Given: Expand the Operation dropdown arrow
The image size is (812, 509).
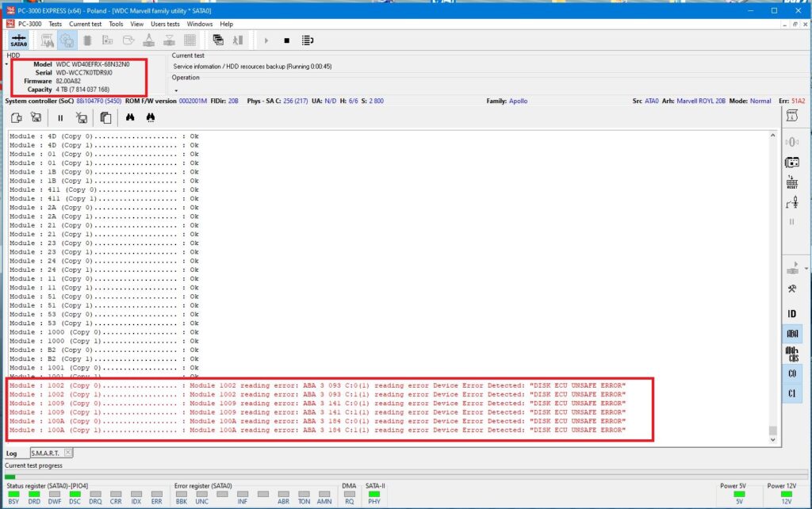Looking at the screenshot, I should [176, 90].
